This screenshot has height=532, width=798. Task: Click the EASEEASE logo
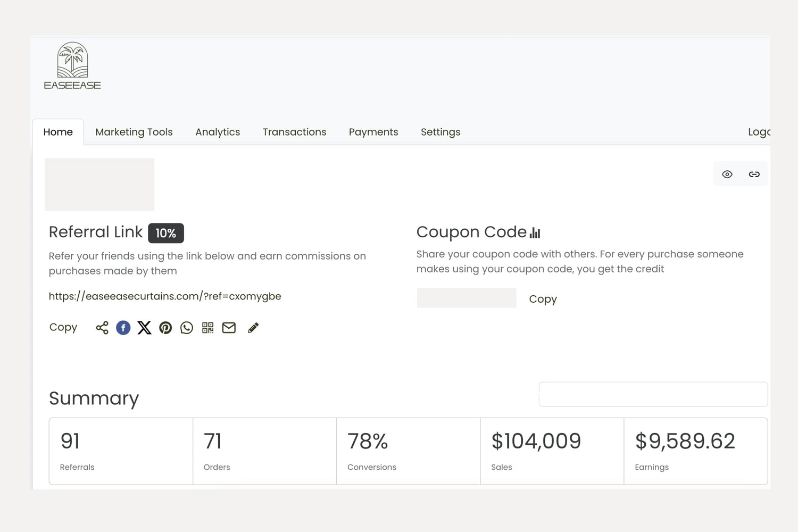click(x=72, y=66)
